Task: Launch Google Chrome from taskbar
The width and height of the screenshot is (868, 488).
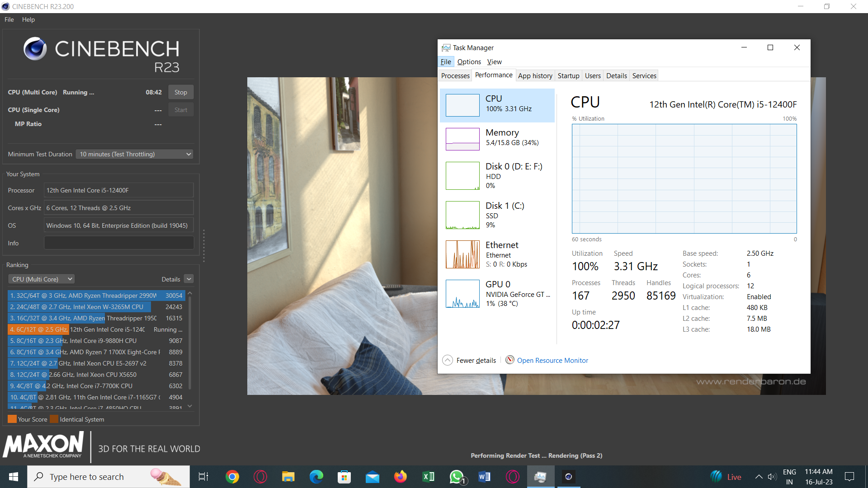Action: 232,477
